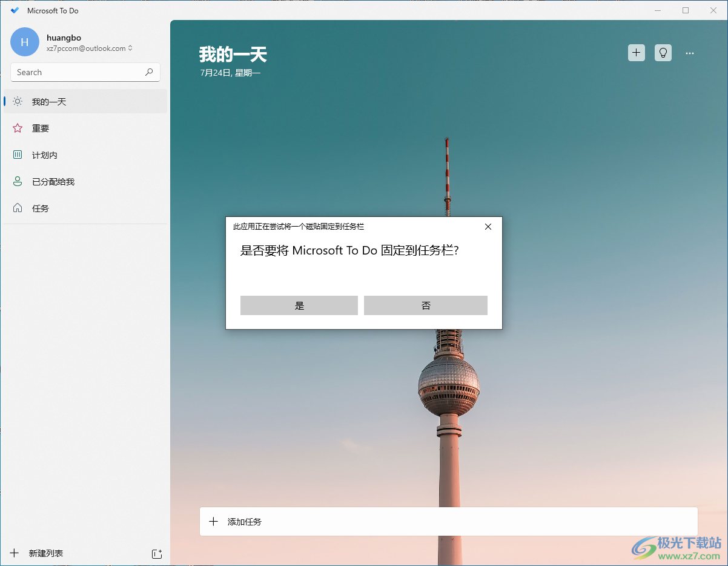Select 重要 list in sidebar
Screen dimensions: 728x566
[85, 128]
